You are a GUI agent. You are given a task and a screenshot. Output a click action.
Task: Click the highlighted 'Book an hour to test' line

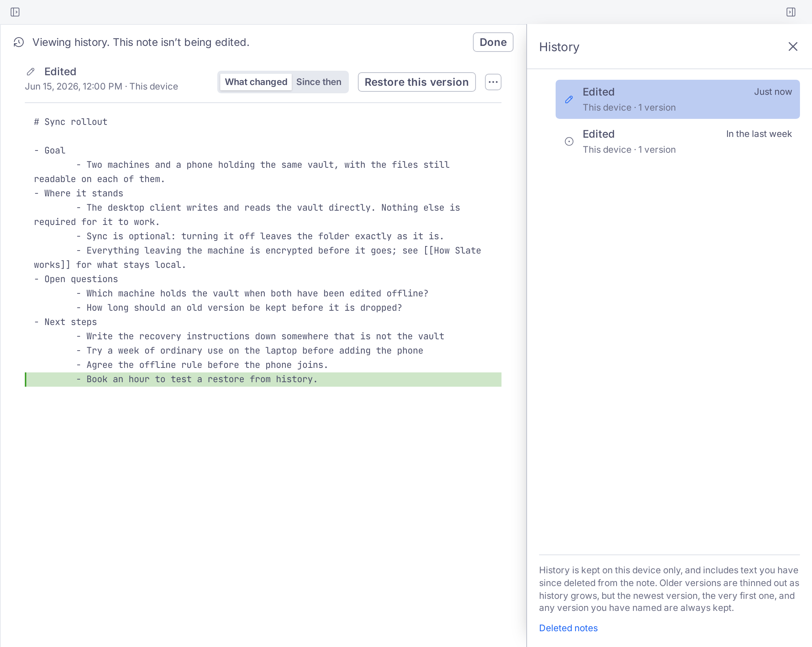[263, 380]
